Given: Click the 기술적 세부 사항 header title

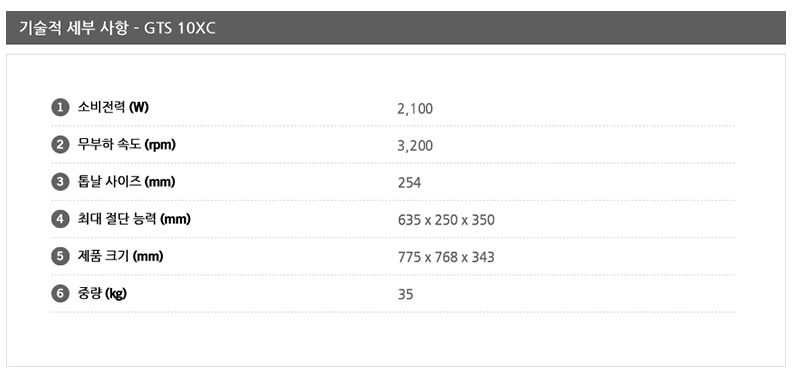Looking at the screenshot, I should pyautogui.click(x=74, y=27).
